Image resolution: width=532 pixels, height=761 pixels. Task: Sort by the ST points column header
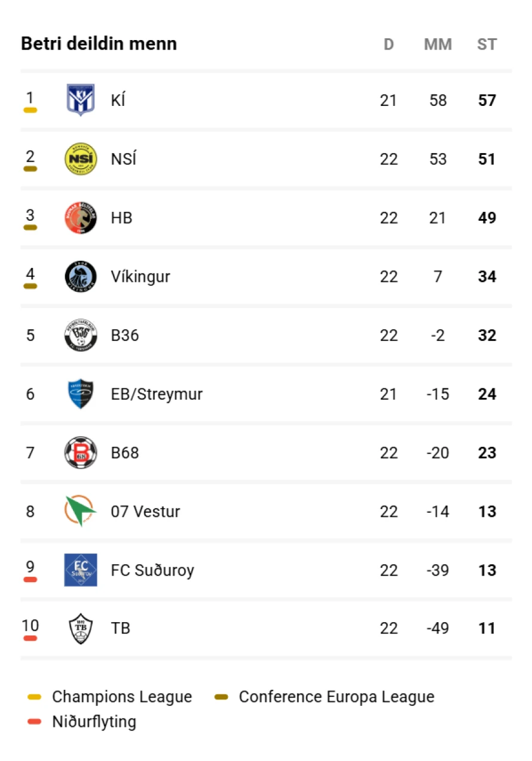pos(487,44)
